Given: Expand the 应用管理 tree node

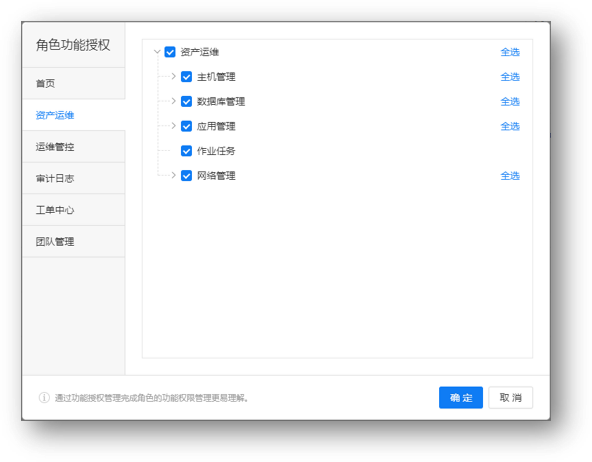Looking at the screenshot, I should coord(173,126).
